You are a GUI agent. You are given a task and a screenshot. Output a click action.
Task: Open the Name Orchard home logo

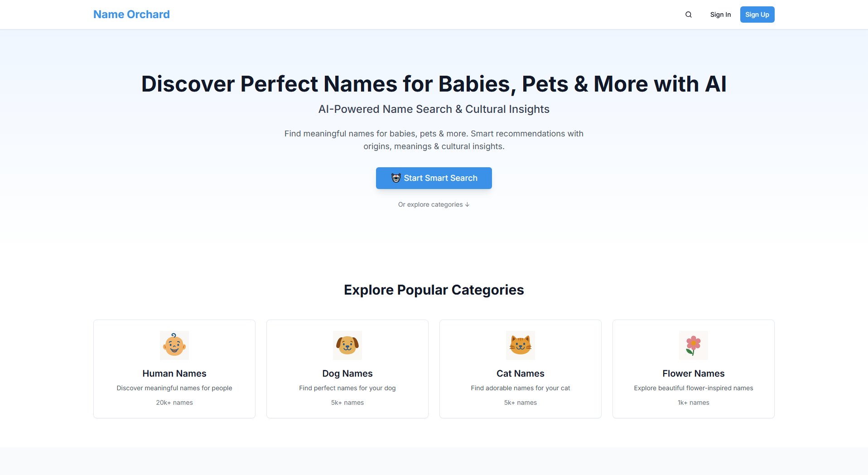(x=131, y=14)
